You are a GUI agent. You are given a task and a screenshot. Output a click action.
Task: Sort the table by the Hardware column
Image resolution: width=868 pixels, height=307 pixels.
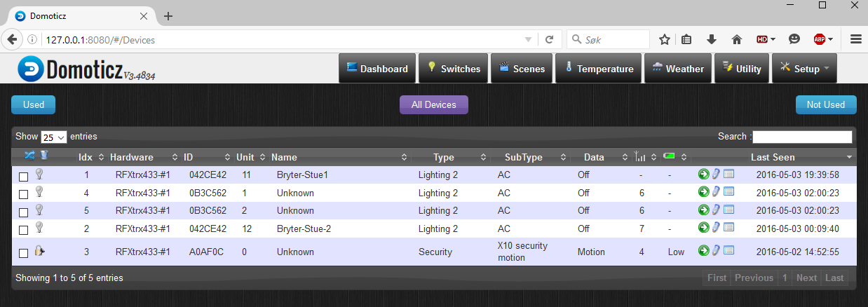point(132,157)
